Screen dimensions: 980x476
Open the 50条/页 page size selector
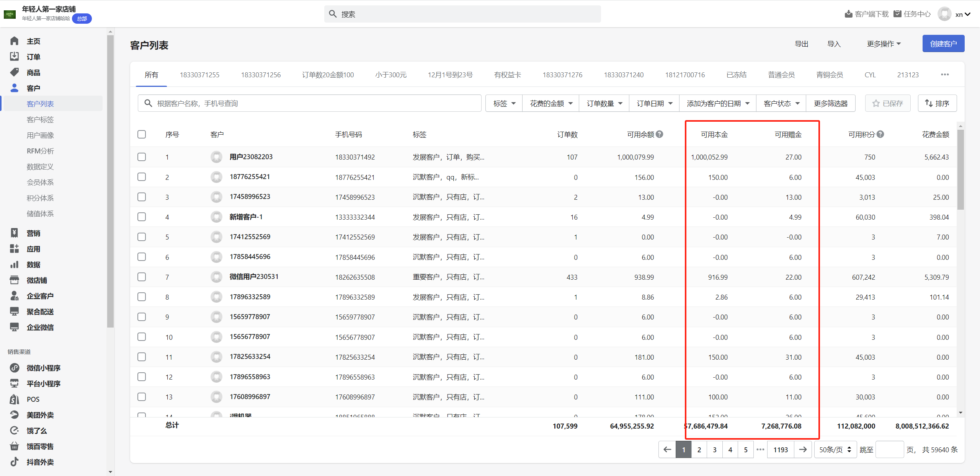click(x=835, y=450)
